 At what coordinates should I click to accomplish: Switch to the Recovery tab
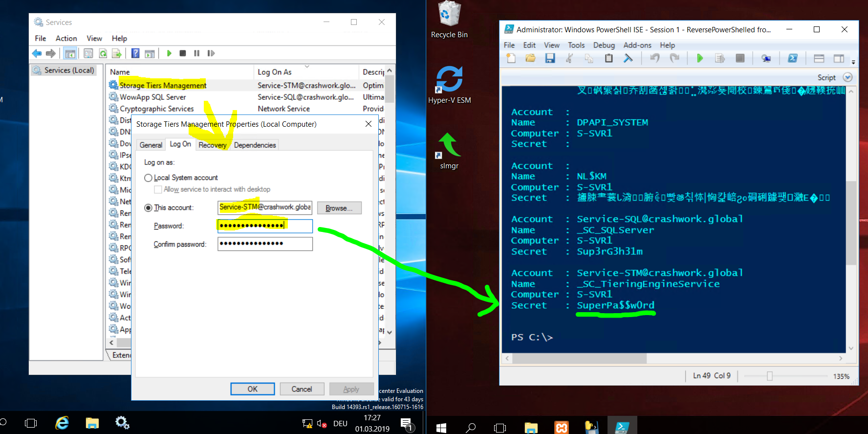(212, 145)
